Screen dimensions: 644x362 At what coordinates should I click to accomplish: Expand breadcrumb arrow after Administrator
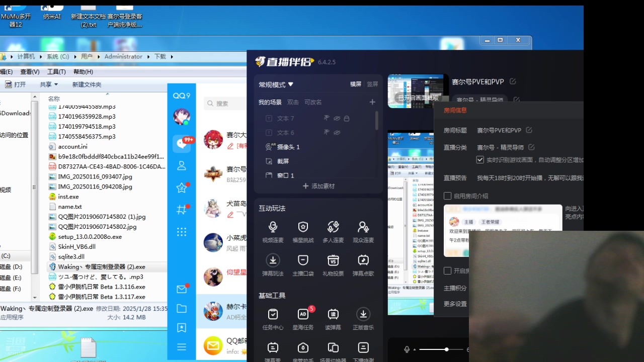click(x=149, y=57)
